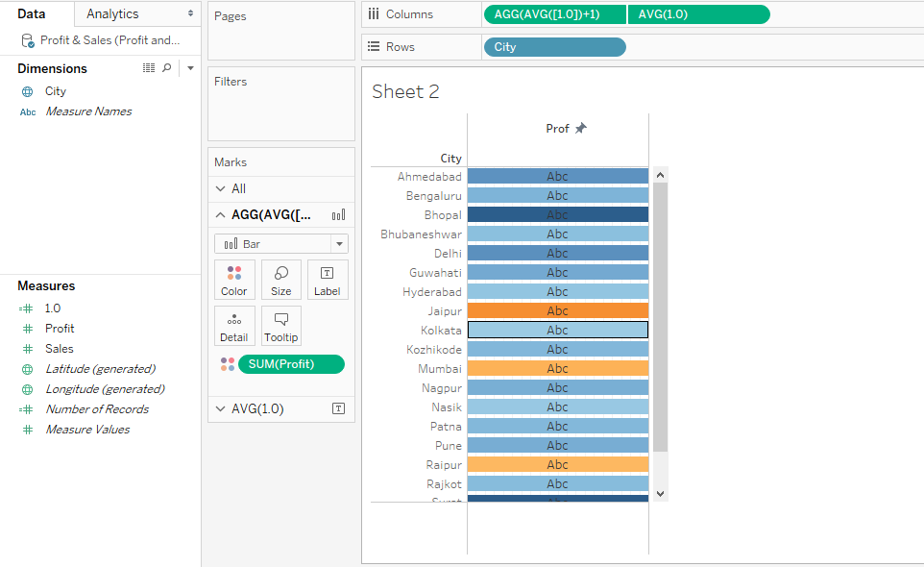Open the Label marks card

coord(328,280)
